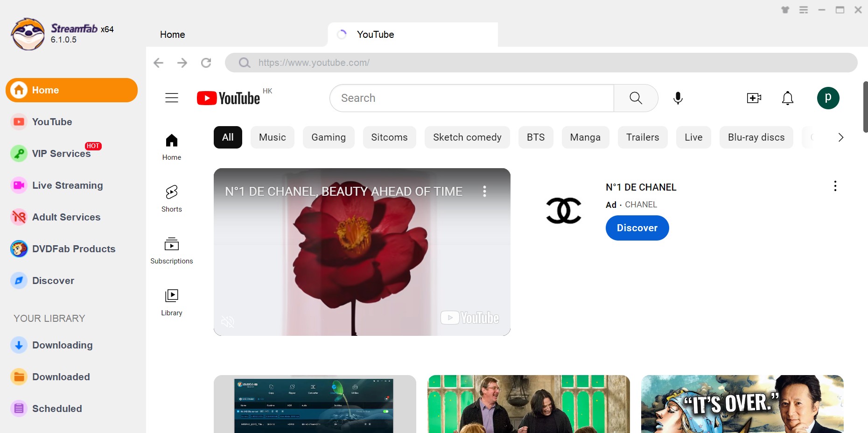Image resolution: width=868 pixels, height=433 pixels.
Task: Open Discover in the sidebar
Action: coord(71,281)
